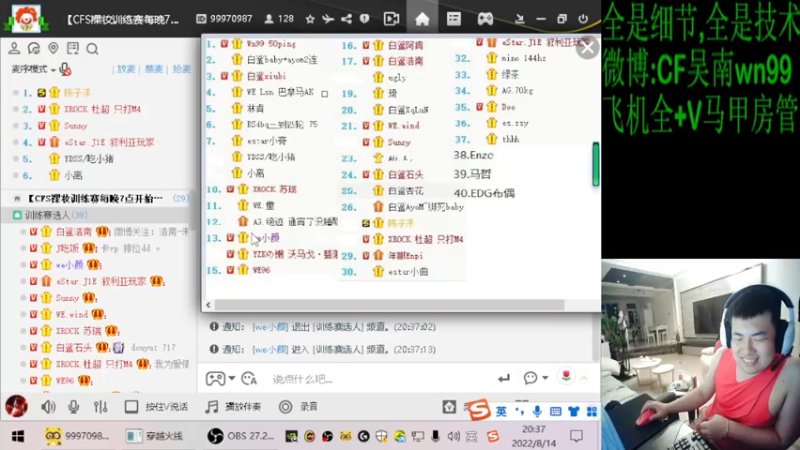Open the Windows Start menu
Screen dimensions: 800x450
tap(18, 436)
